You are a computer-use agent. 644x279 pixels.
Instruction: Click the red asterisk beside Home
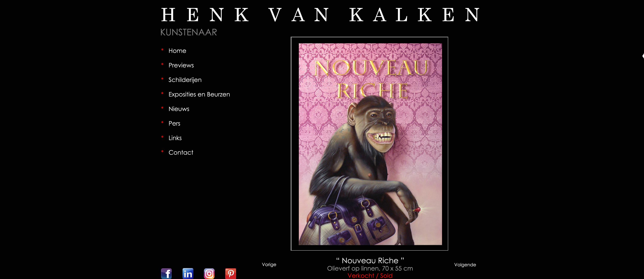162,50
